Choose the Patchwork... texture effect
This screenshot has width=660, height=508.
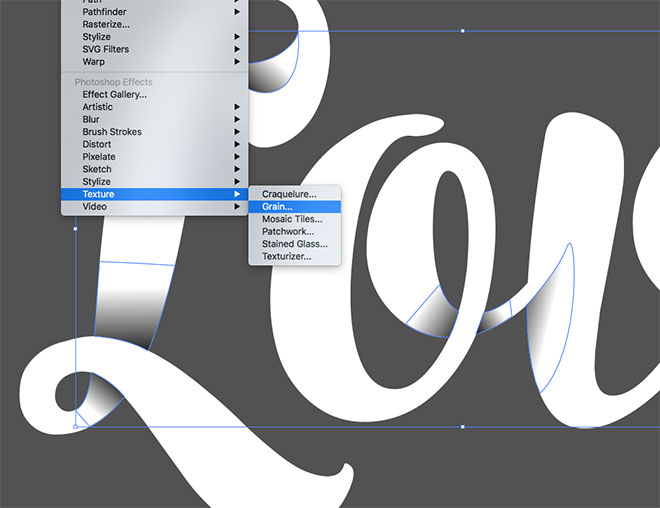(x=288, y=231)
